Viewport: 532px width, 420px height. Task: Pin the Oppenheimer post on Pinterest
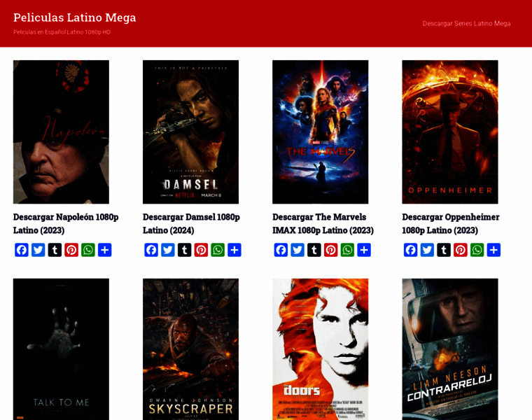[x=460, y=250]
